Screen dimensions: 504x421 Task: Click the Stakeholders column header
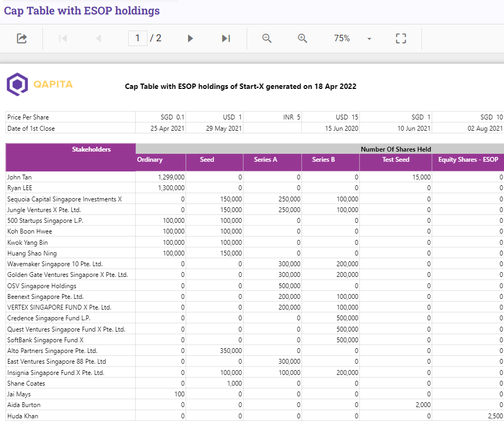91,149
